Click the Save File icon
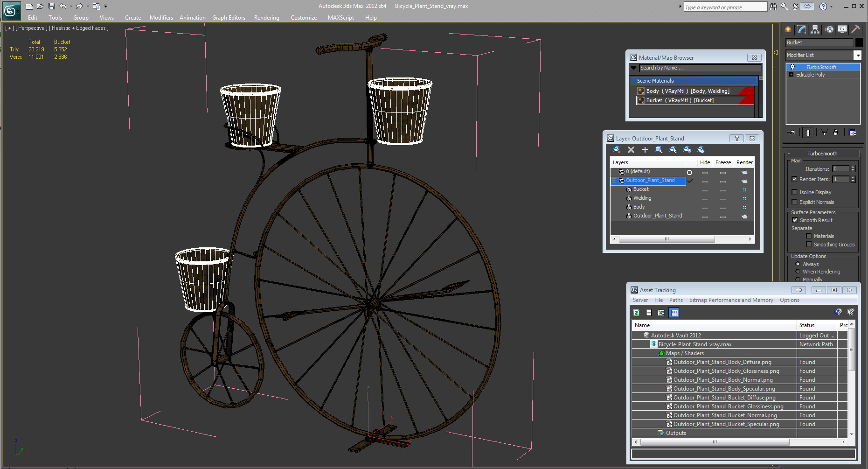 (52, 6)
